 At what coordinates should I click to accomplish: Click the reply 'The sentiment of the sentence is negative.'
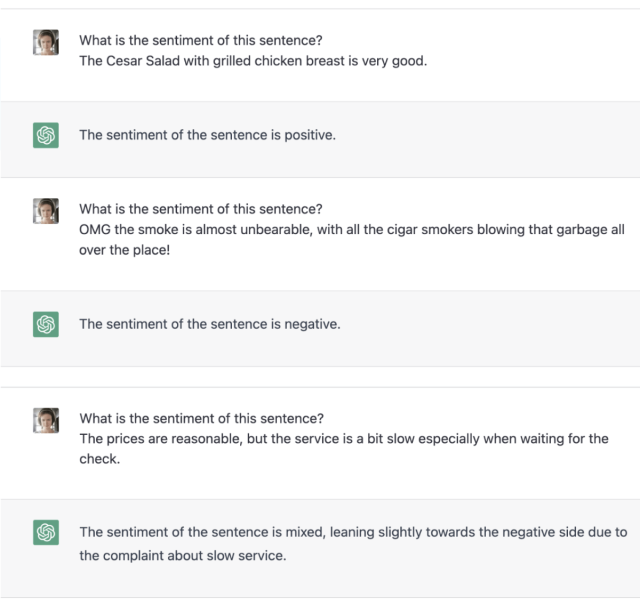pyautogui.click(x=210, y=324)
